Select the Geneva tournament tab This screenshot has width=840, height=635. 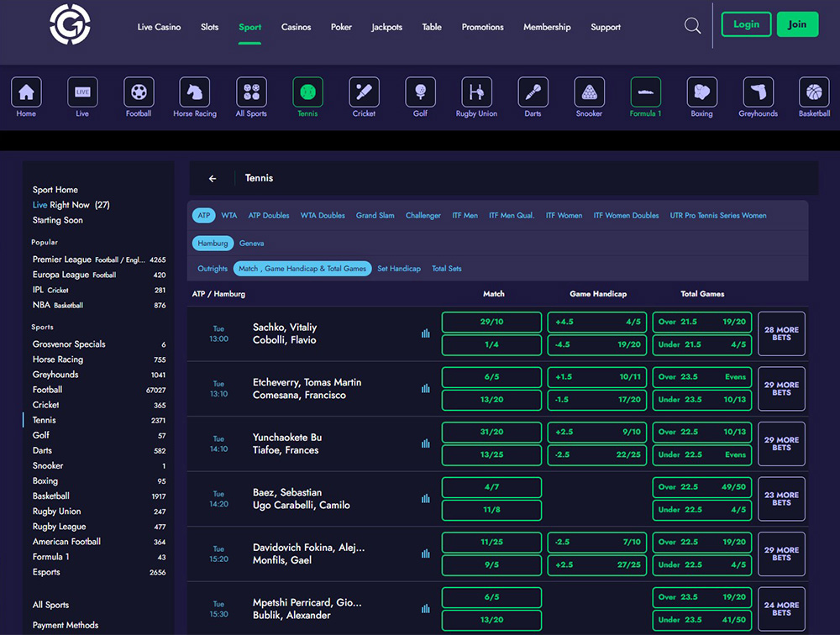click(x=251, y=244)
